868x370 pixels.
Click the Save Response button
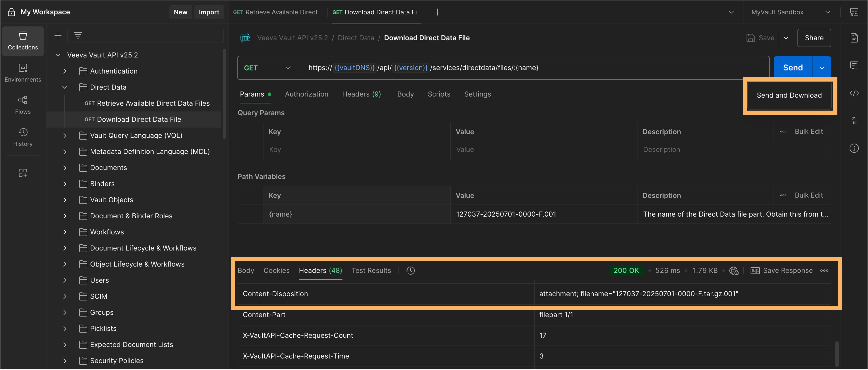point(782,270)
